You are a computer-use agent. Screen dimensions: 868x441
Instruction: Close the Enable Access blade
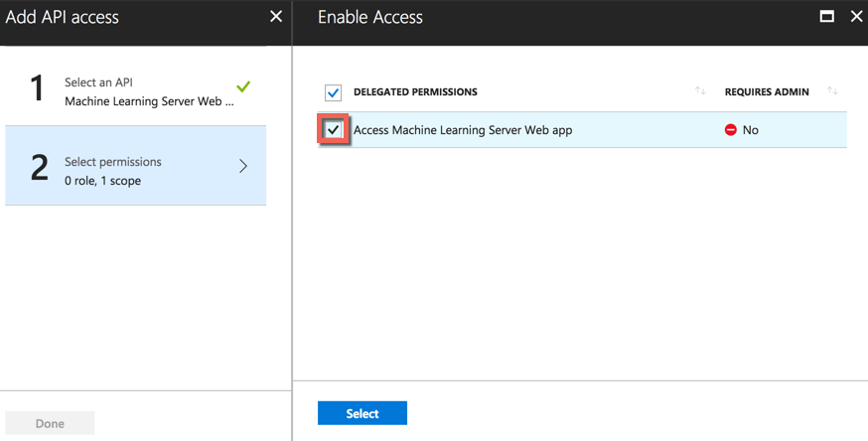(856, 16)
